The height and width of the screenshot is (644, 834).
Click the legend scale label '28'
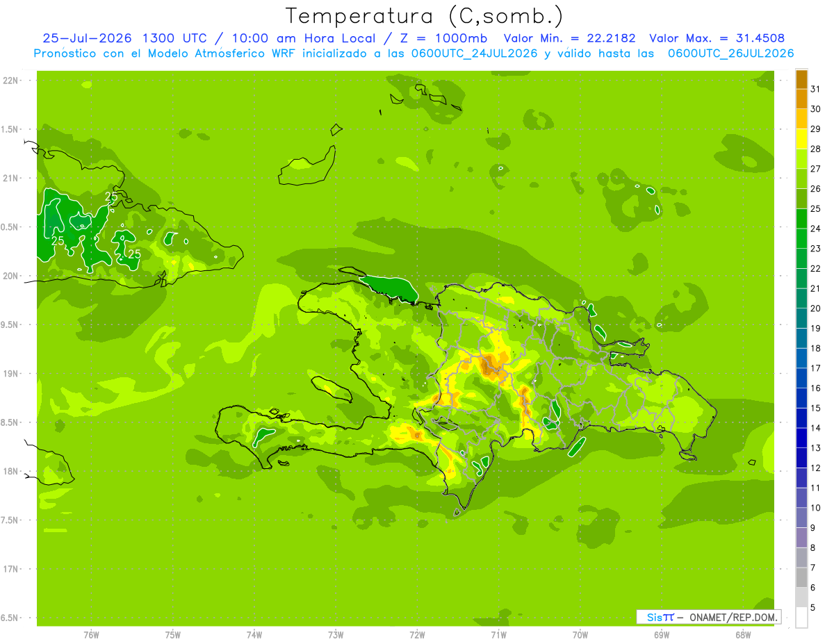815,149
